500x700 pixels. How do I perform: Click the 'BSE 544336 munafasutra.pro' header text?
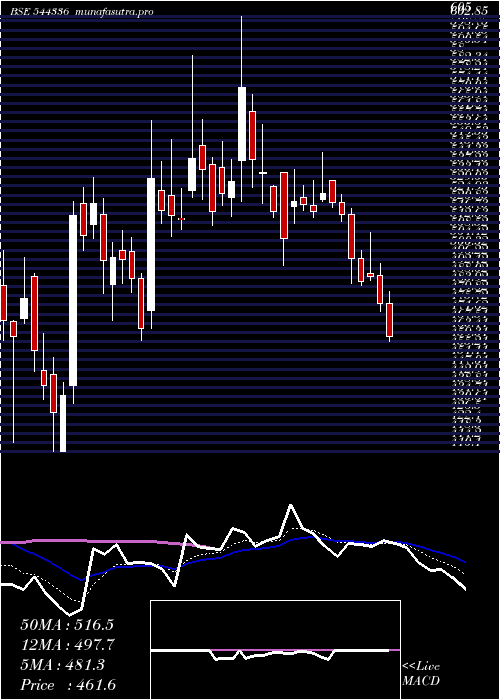point(82,12)
